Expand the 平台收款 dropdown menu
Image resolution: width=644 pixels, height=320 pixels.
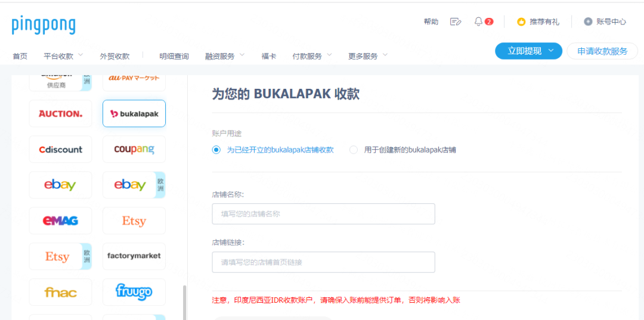tap(63, 56)
